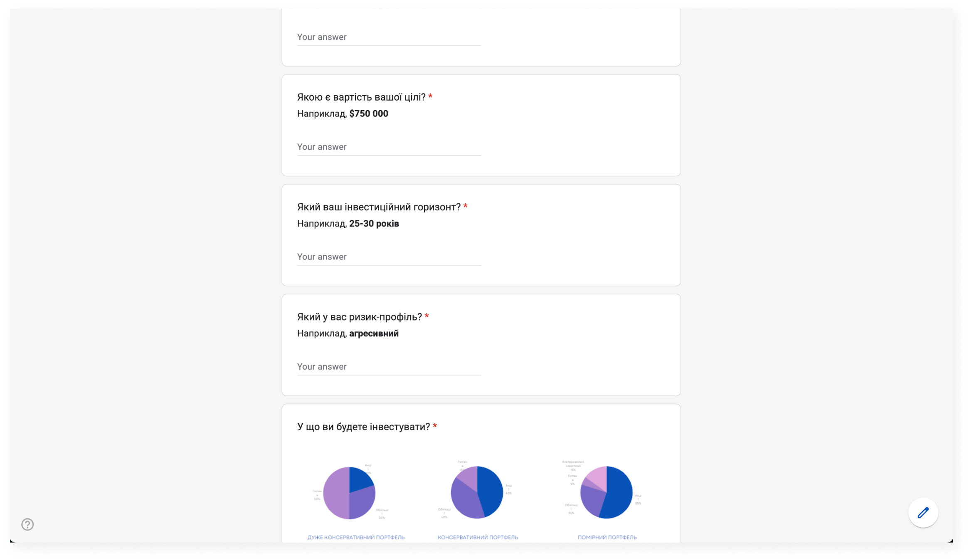Select the conservative portfolio pie chart
Screen dimensions: 969x560
click(x=477, y=493)
